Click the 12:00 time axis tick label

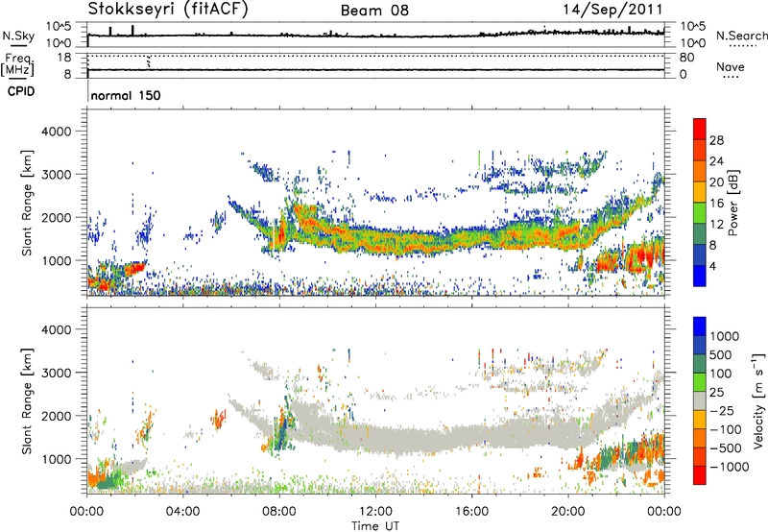click(375, 512)
